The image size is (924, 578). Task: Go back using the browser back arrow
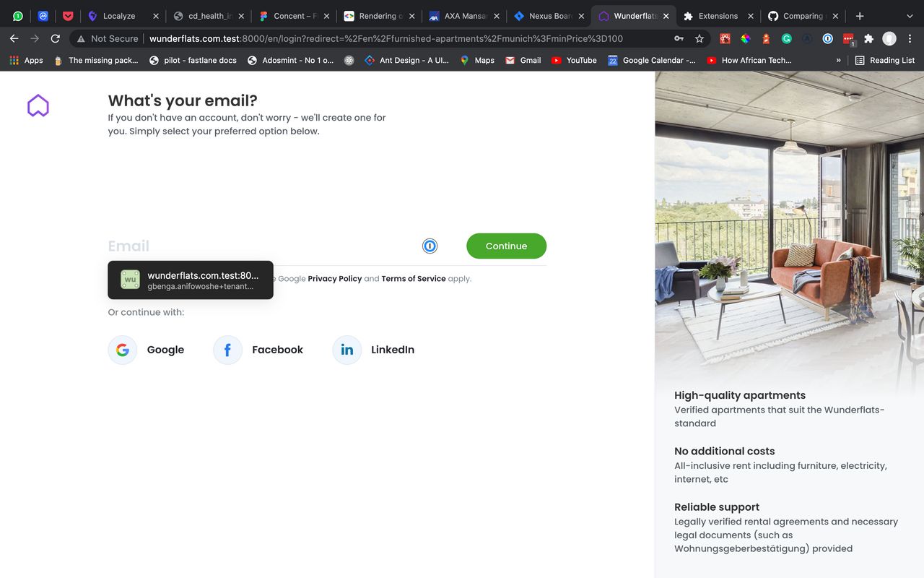[x=14, y=38]
